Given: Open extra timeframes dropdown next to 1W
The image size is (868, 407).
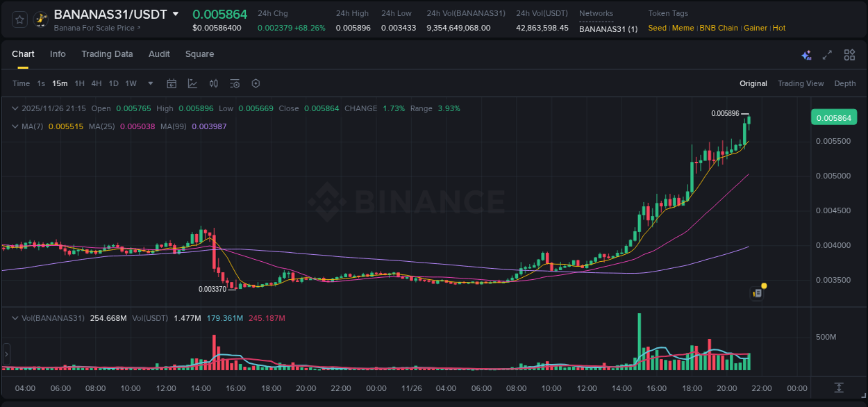Looking at the screenshot, I should click(x=150, y=83).
